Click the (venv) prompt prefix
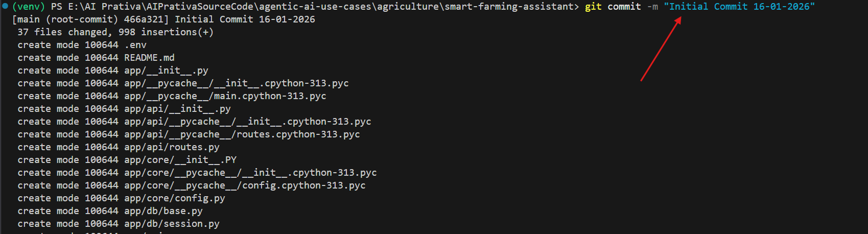Image resolution: width=868 pixels, height=234 pixels. [29, 7]
